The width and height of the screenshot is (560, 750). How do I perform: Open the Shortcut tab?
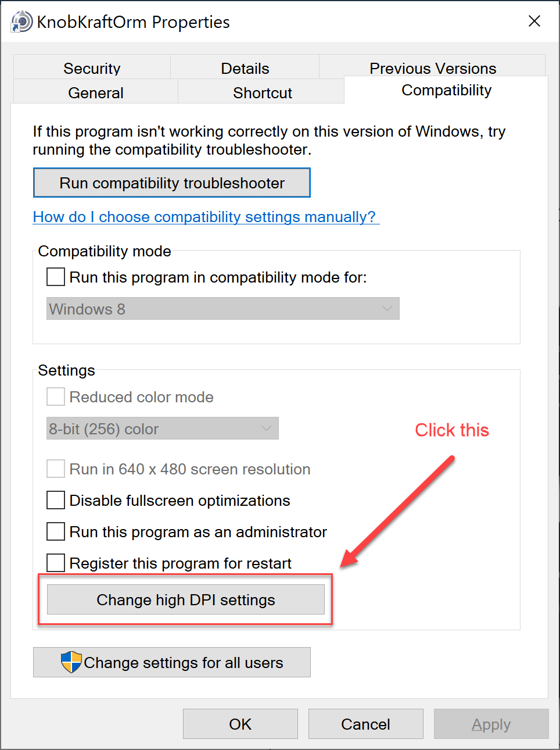(262, 92)
